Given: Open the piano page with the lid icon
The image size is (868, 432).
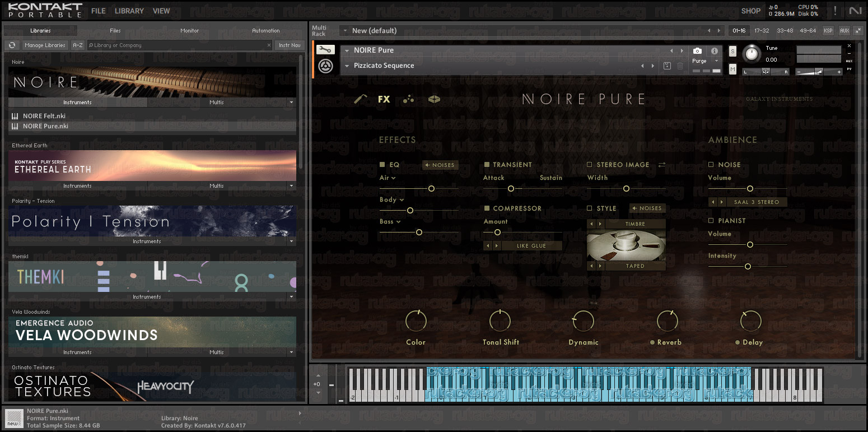Looking at the screenshot, I should [361, 99].
